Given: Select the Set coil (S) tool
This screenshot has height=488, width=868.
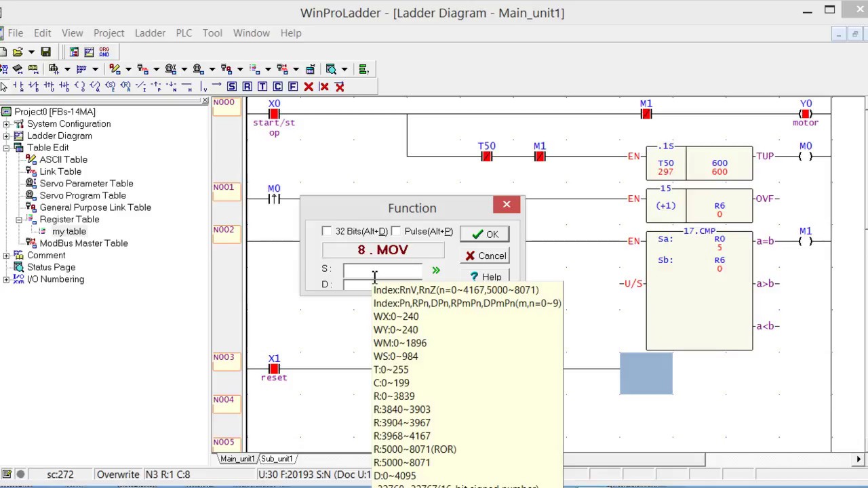Looking at the screenshot, I should 111,86.
